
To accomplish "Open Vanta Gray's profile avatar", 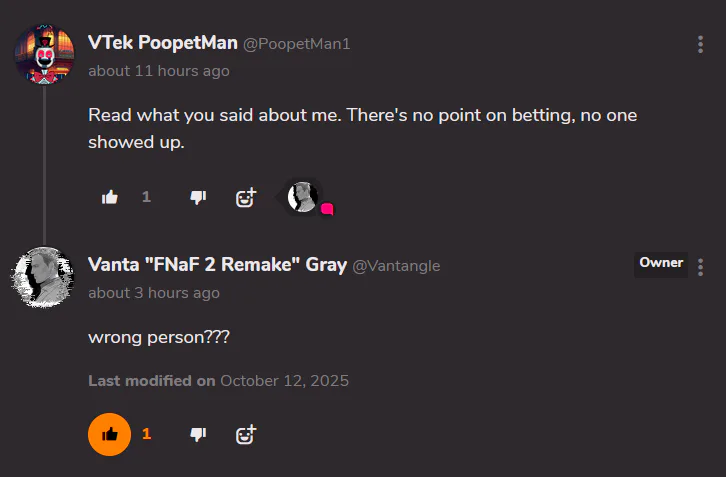I will click(44, 277).
